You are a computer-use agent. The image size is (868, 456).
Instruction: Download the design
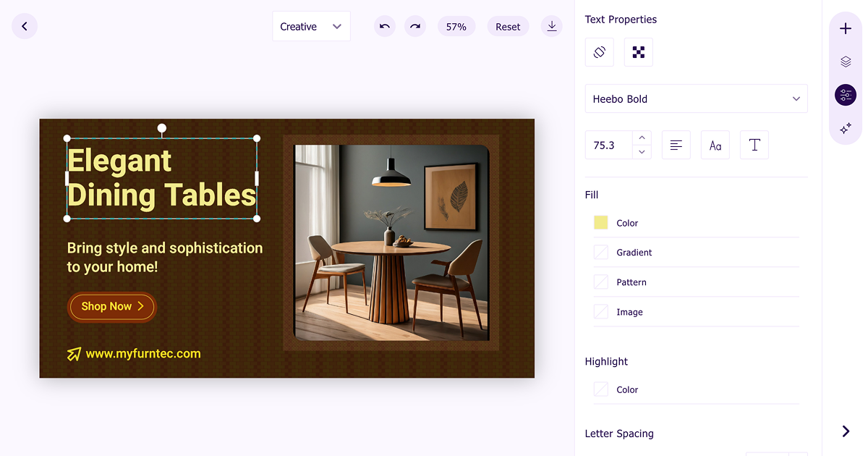click(552, 27)
